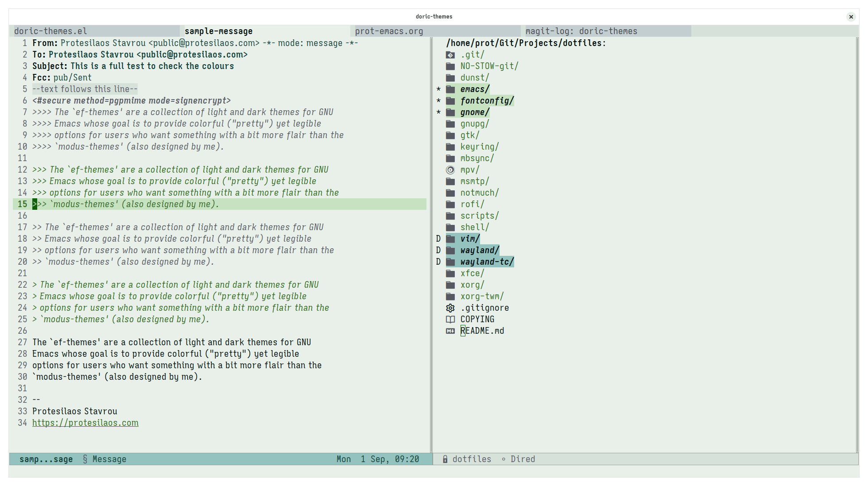Image resolution: width=868 pixels, height=486 pixels.
Task: Click the time 'Mon 1 Sep, 09:20' in mode line
Action: pos(377,459)
